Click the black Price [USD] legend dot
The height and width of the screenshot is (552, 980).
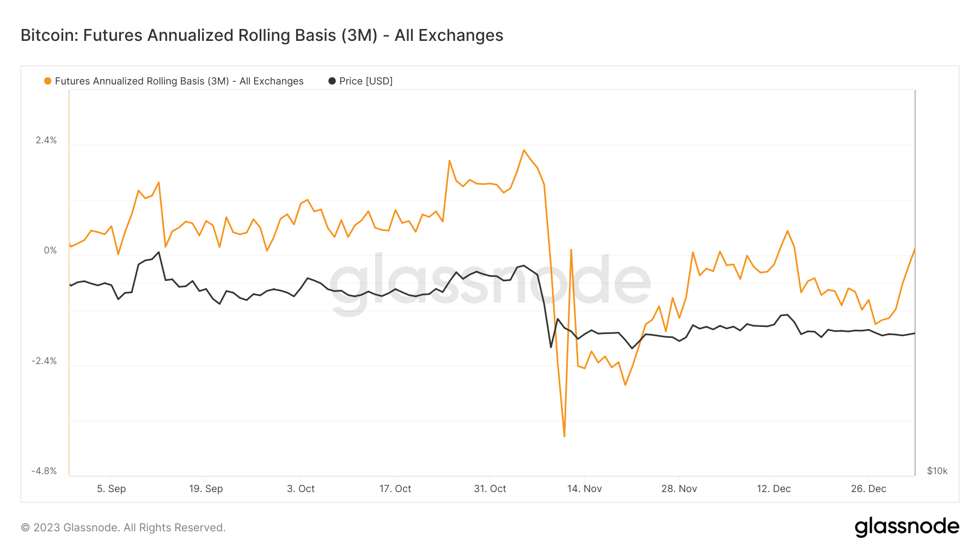click(x=332, y=81)
